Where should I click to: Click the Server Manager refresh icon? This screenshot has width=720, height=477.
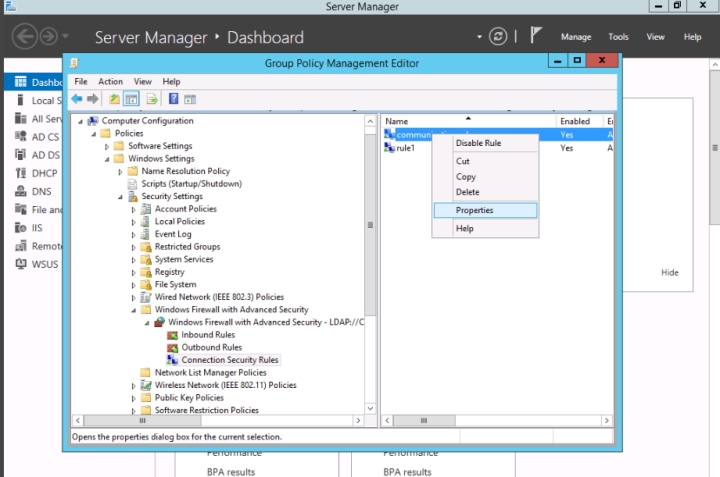click(498, 37)
